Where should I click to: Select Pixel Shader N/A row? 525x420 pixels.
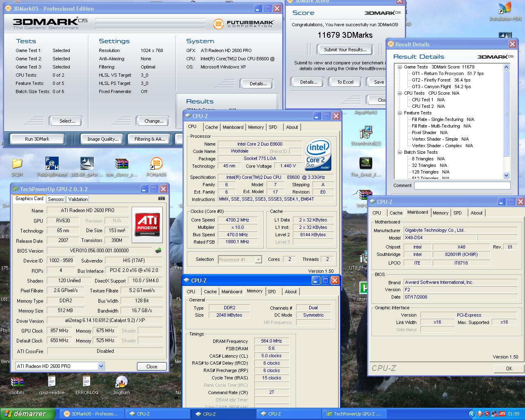[x=429, y=132]
